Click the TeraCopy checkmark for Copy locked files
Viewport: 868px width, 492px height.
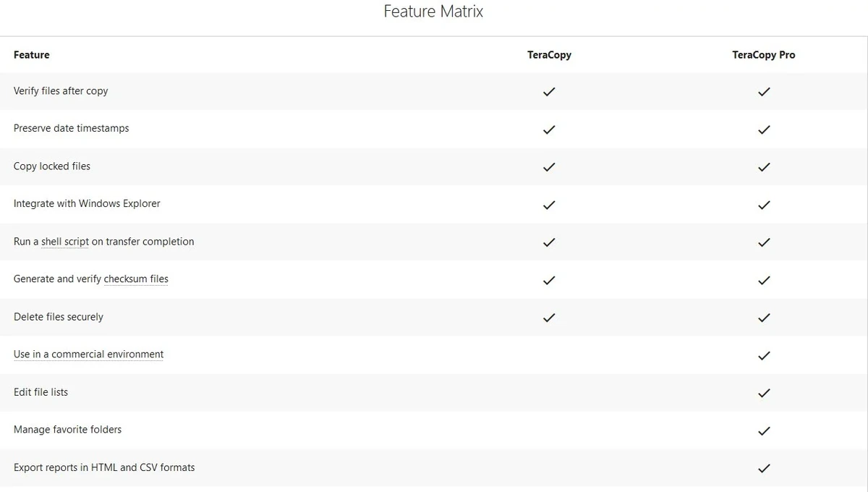pos(549,167)
